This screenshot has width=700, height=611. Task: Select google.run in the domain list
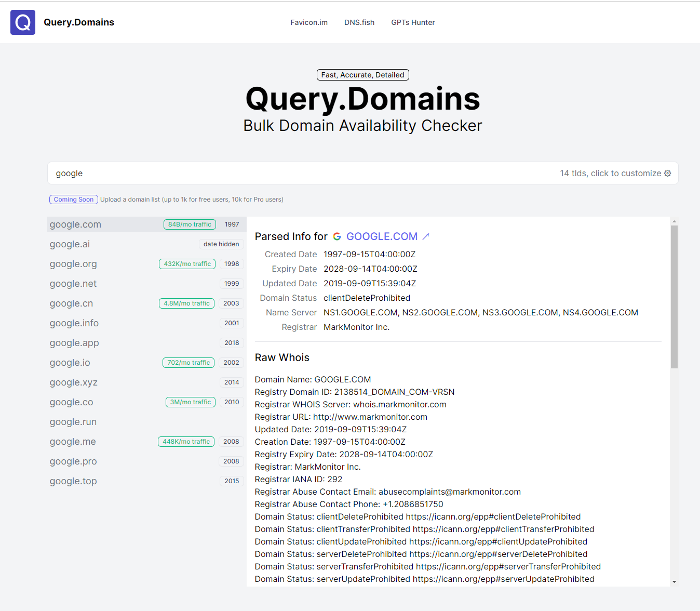pyautogui.click(x=147, y=422)
